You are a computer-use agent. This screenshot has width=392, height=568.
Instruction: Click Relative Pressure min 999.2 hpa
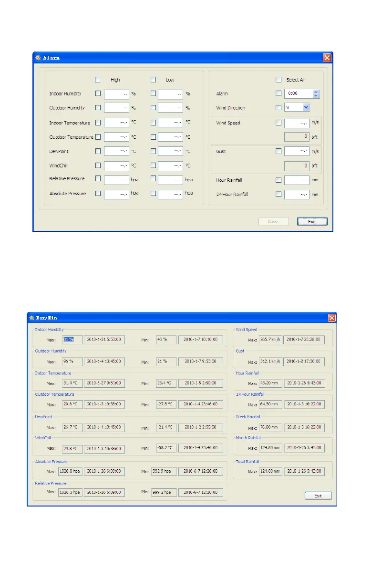point(165,492)
